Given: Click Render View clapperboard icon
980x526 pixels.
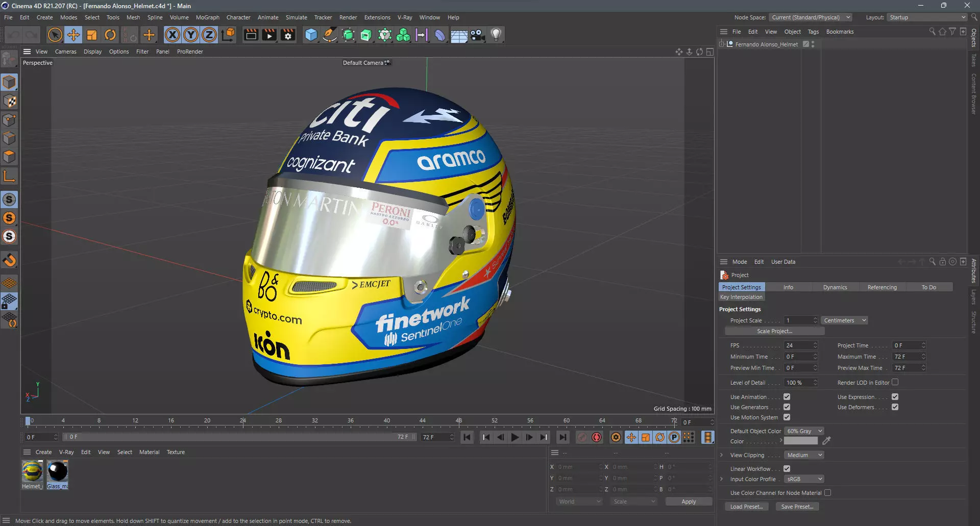Looking at the screenshot, I should (x=251, y=35).
